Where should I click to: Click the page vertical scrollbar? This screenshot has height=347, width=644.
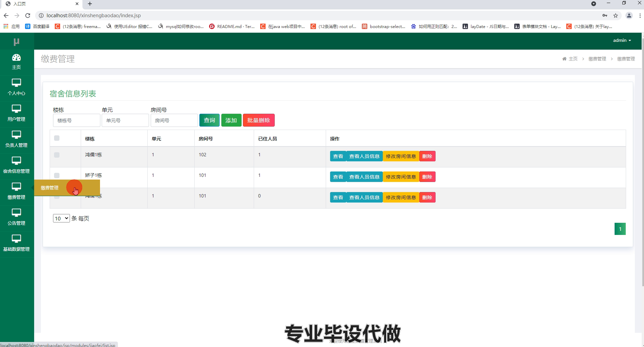(x=643, y=162)
